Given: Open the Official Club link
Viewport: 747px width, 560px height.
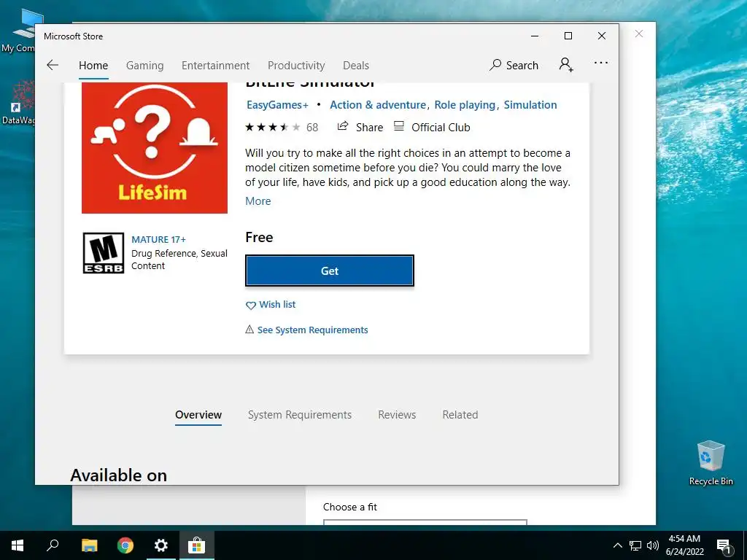Looking at the screenshot, I should 432,127.
